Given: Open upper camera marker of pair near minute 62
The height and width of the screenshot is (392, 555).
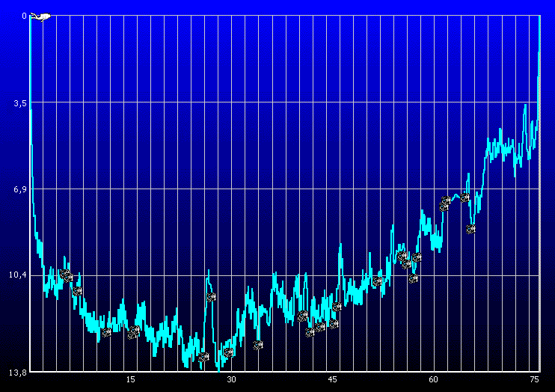Looking at the screenshot, I should click(x=447, y=200).
